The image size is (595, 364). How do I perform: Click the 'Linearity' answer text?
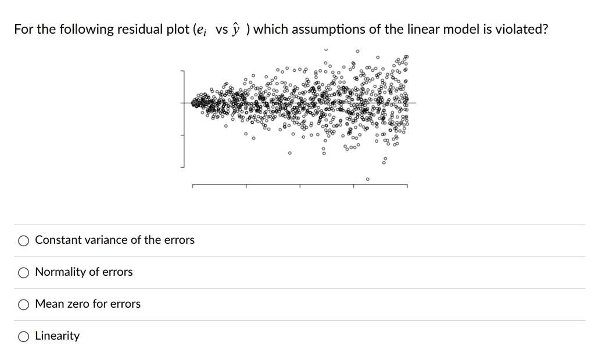point(58,336)
